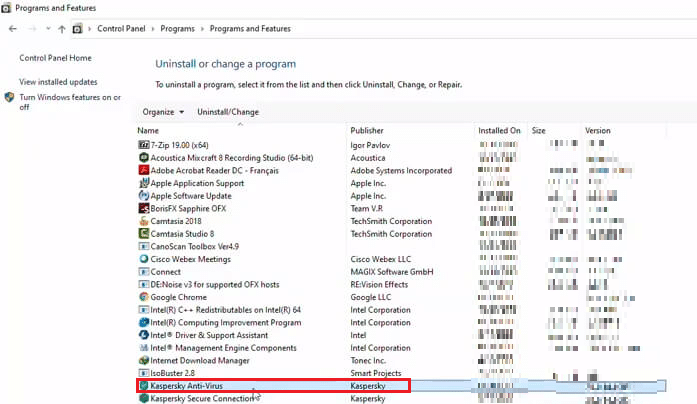The height and width of the screenshot is (404, 697).
Task: Select the Camtasia 2018 icon
Action: 144,221
